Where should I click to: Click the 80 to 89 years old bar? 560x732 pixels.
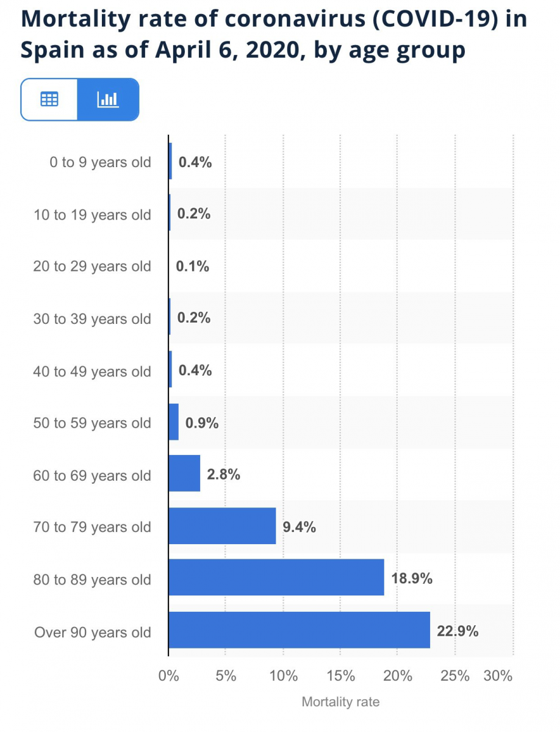[276, 578]
